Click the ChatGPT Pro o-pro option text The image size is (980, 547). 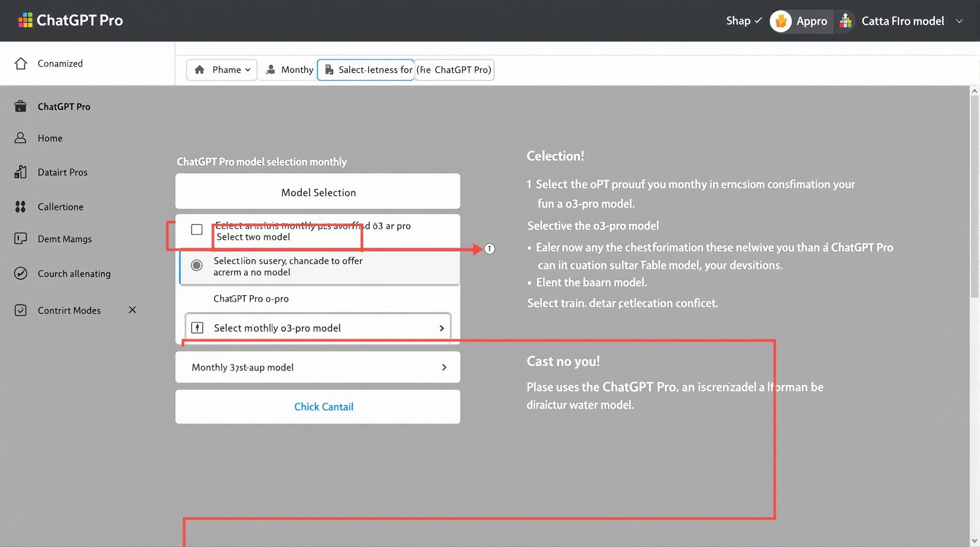(251, 298)
